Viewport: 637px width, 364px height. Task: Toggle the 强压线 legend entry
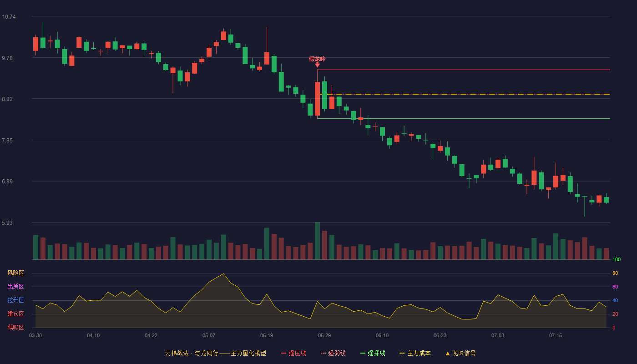point(293,353)
